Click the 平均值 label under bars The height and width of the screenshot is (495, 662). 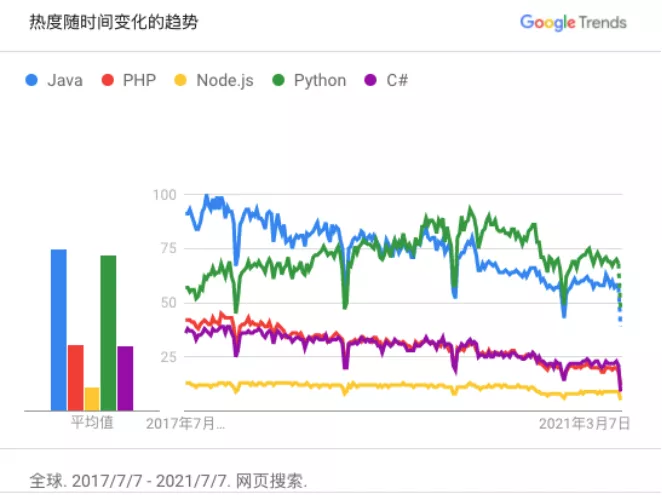click(x=92, y=422)
